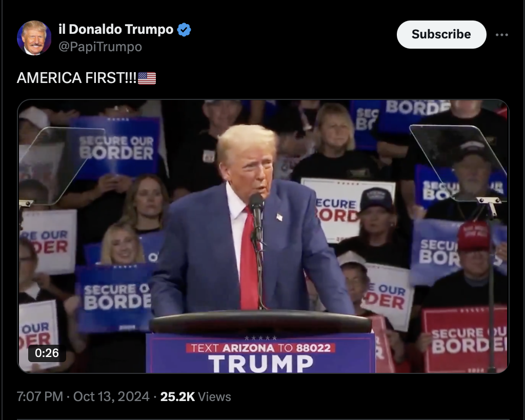Click the AMERICA FIRST!!! tweet text
This screenshot has width=525, height=420.
77,78
